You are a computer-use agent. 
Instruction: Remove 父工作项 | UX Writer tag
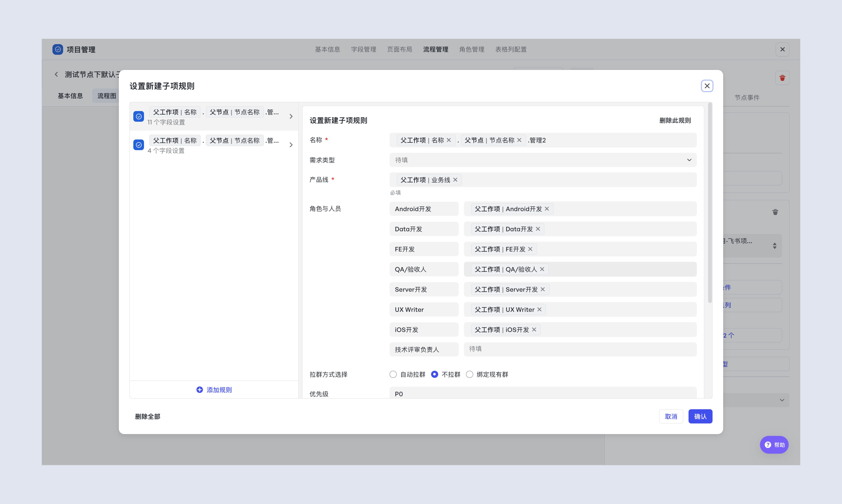point(539,309)
